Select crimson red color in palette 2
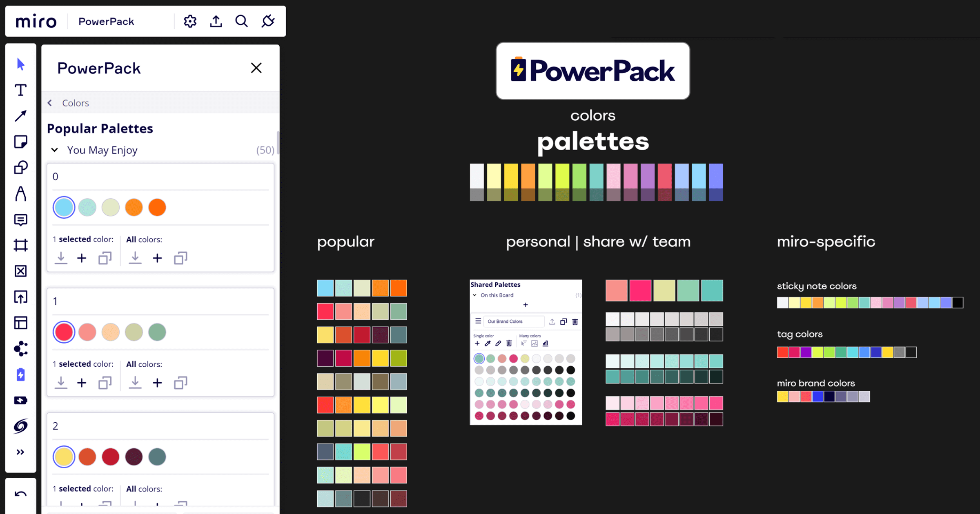The width and height of the screenshot is (980, 514). (111, 457)
